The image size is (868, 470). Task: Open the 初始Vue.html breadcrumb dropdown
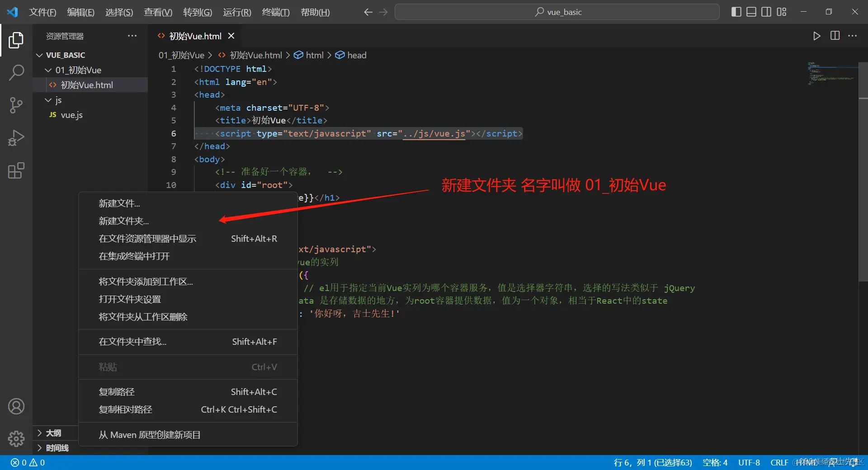point(250,55)
